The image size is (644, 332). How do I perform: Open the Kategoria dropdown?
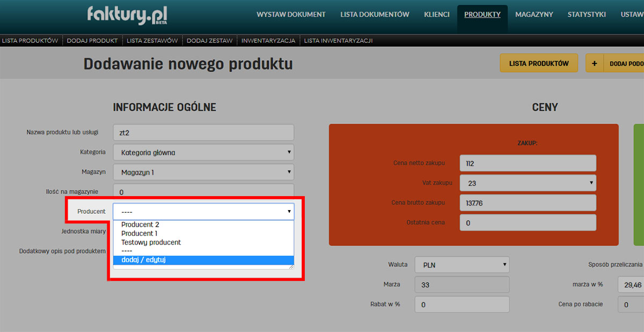tap(203, 152)
